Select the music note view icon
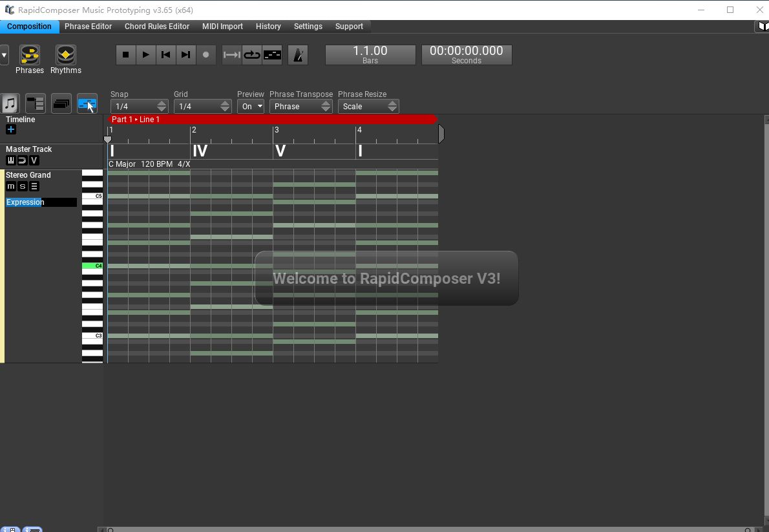The height and width of the screenshot is (532, 769). (10, 103)
